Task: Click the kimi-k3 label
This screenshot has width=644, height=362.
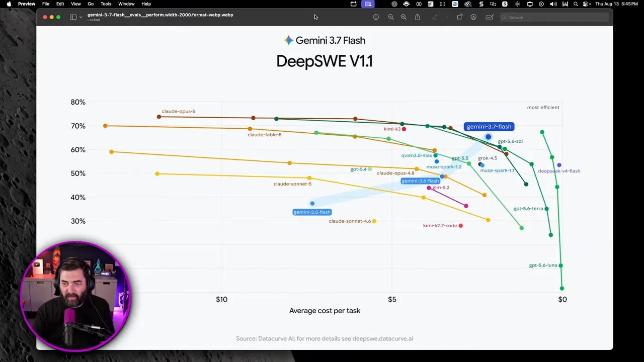Action: pos(392,129)
